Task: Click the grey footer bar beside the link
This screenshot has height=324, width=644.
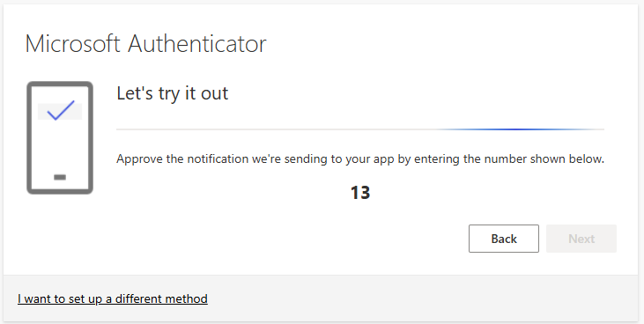Action: 423,298
